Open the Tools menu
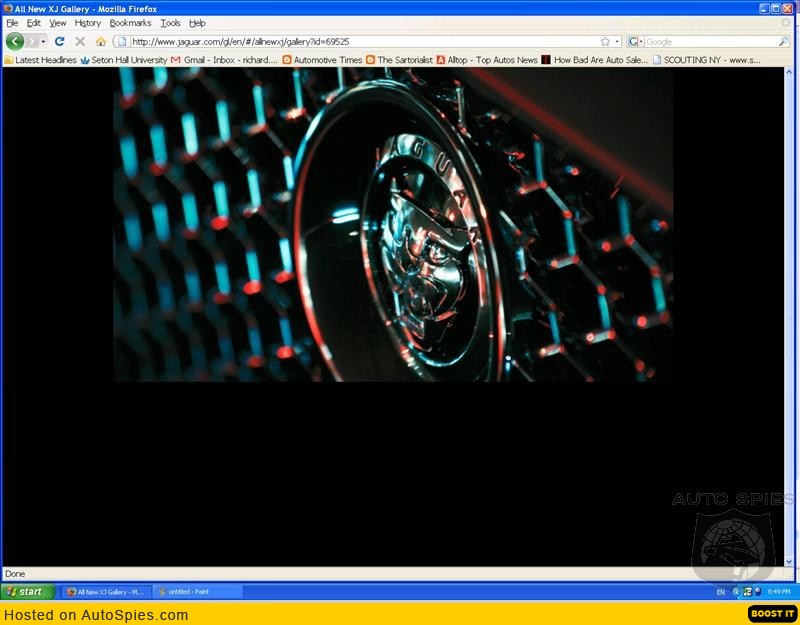 point(170,23)
